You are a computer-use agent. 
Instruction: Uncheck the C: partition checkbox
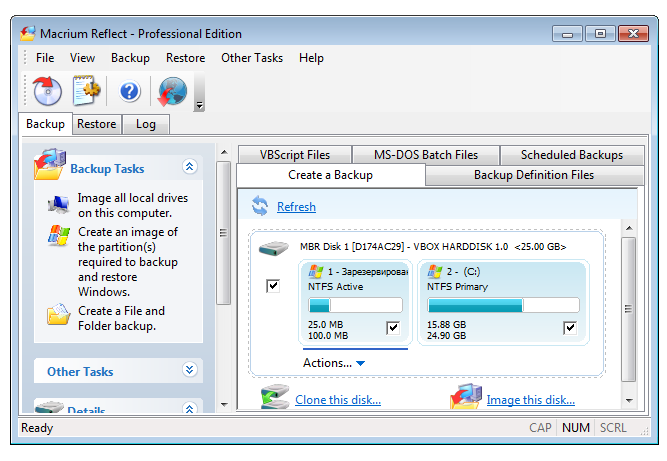point(570,328)
